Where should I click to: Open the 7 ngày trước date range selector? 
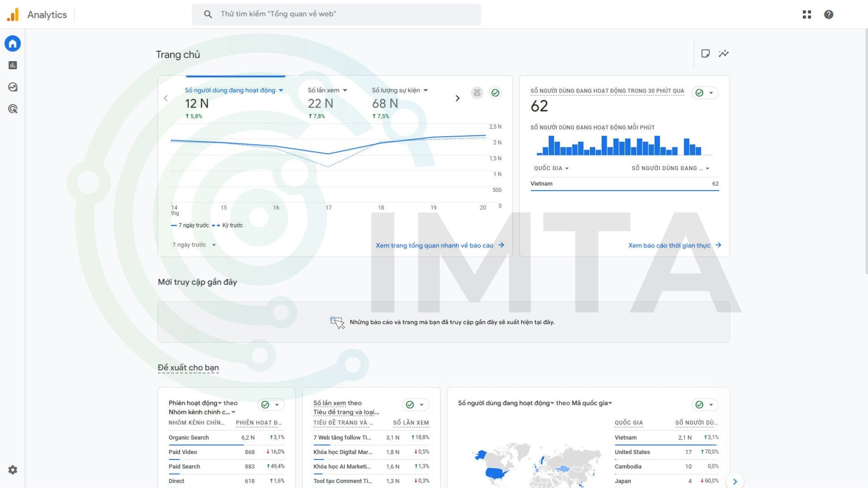[193, 245]
